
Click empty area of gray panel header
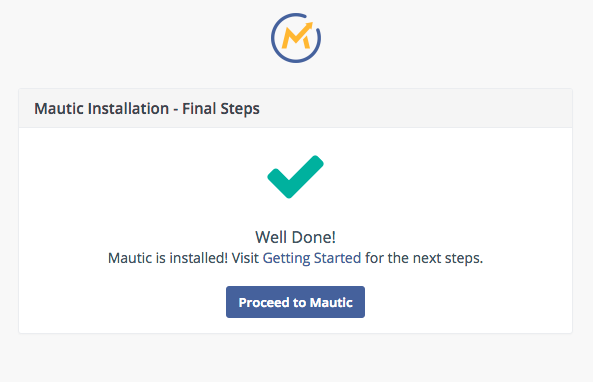tap(416, 109)
